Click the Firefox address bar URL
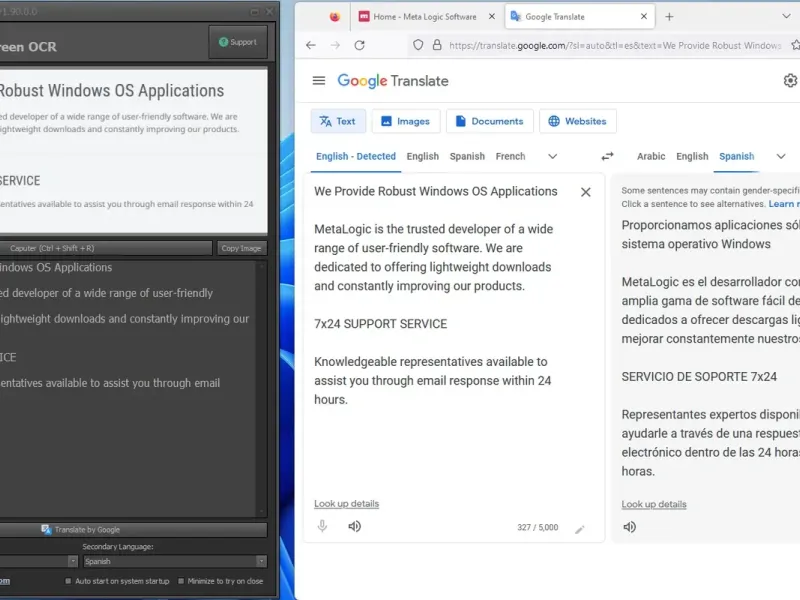Image resolution: width=800 pixels, height=600 pixels. click(x=615, y=45)
